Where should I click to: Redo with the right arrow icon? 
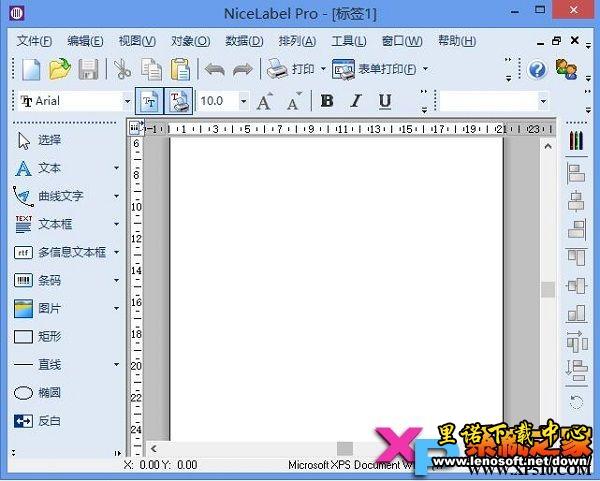[x=243, y=70]
